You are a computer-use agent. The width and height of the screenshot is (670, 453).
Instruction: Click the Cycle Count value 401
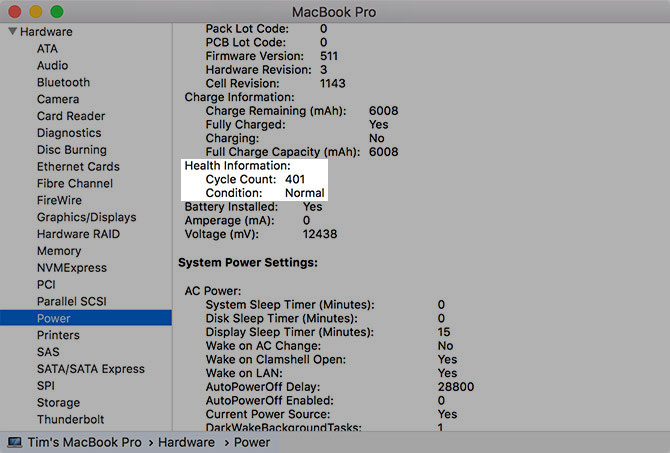[x=295, y=179]
